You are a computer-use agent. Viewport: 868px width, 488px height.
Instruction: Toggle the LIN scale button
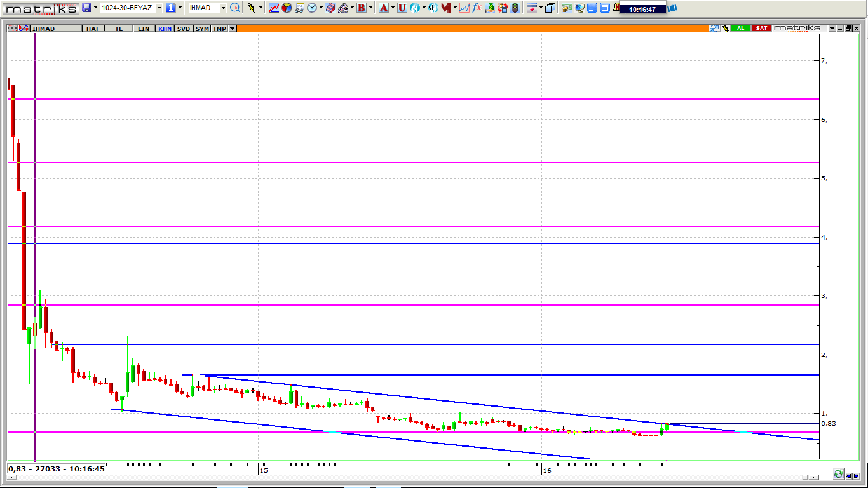(144, 29)
